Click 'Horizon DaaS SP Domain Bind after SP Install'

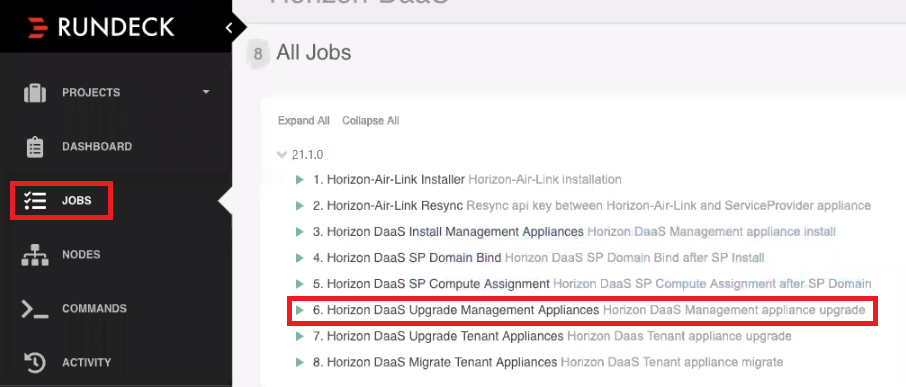coord(634,258)
